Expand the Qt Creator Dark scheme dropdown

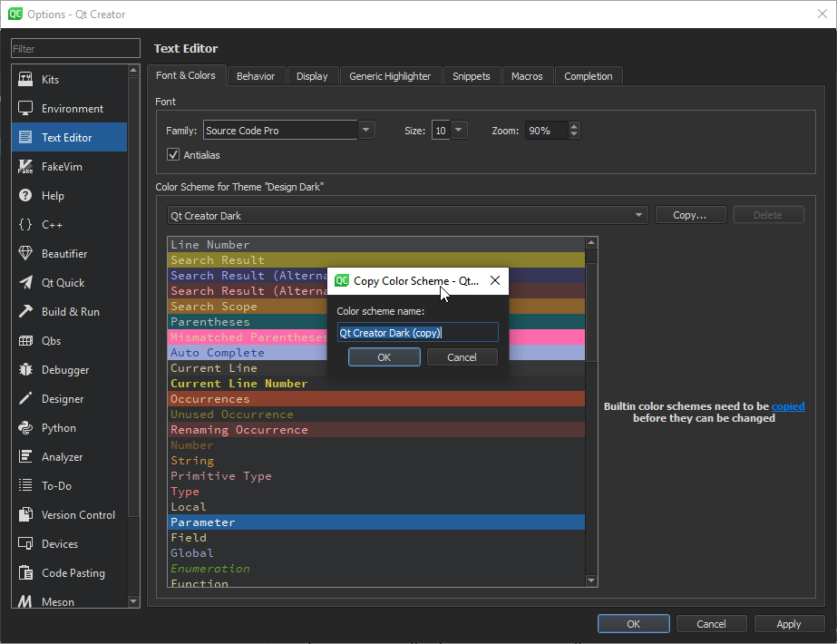click(x=639, y=216)
